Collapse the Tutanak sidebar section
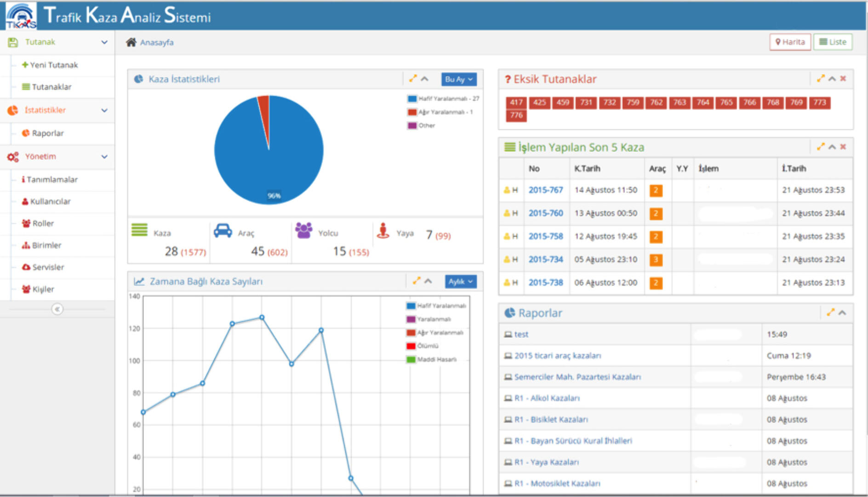This screenshot has width=868, height=497. pyautogui.click(x=104, y=42)
